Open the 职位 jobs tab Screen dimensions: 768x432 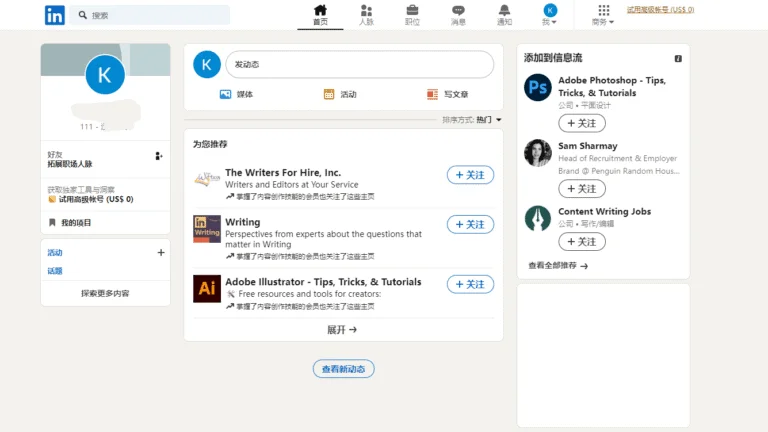pos(412,15)
